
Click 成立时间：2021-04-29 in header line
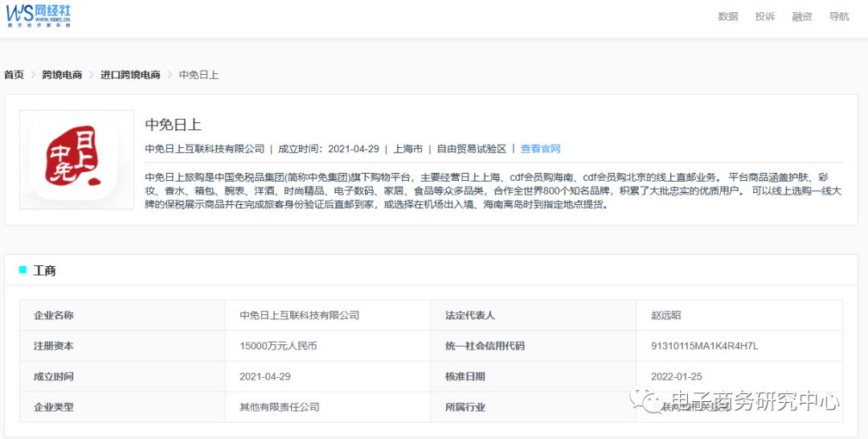[328, 149]
